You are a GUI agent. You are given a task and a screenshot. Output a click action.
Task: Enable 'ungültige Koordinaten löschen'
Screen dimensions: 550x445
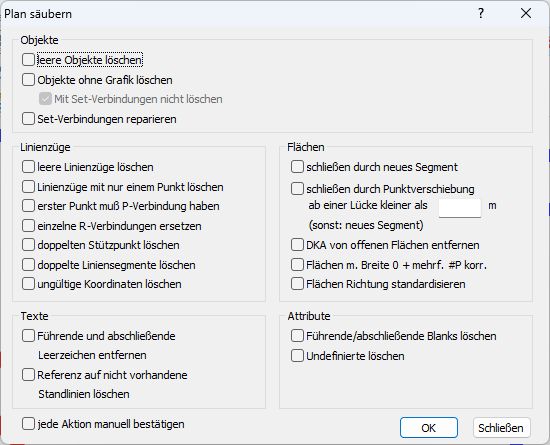click(x=28, y=284)
